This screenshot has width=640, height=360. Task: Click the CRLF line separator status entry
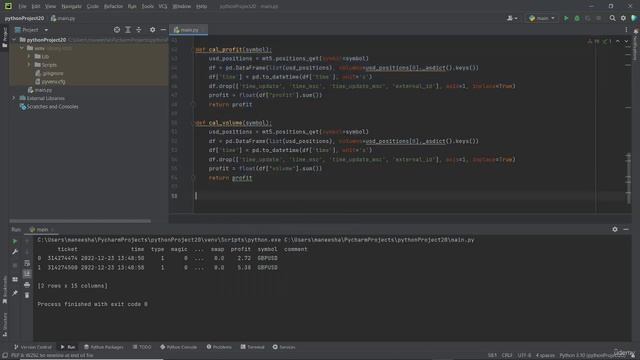coord(507,356)
